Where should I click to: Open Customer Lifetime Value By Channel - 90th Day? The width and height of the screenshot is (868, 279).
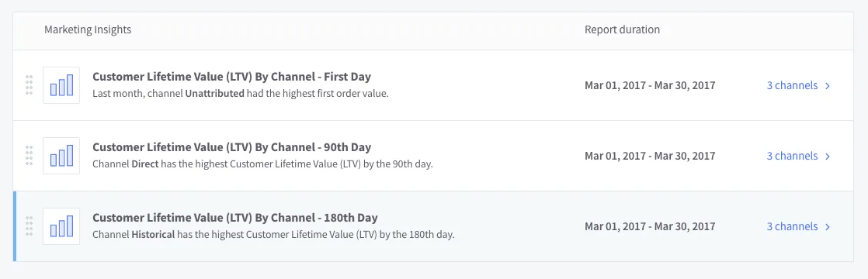231,147
